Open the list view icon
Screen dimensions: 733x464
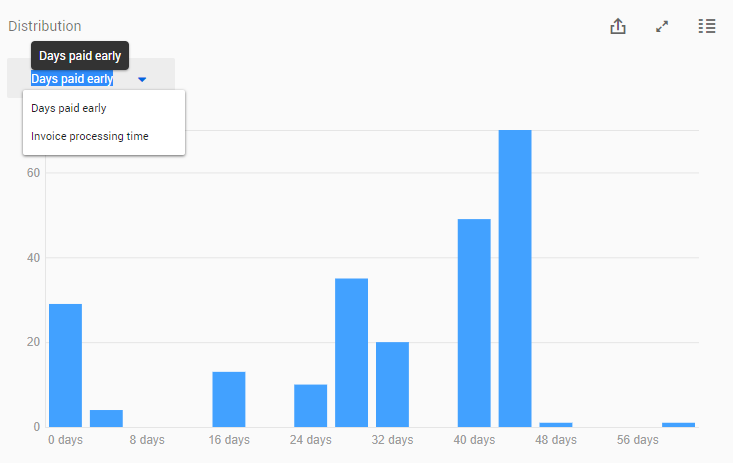click(x=707, y=27)
